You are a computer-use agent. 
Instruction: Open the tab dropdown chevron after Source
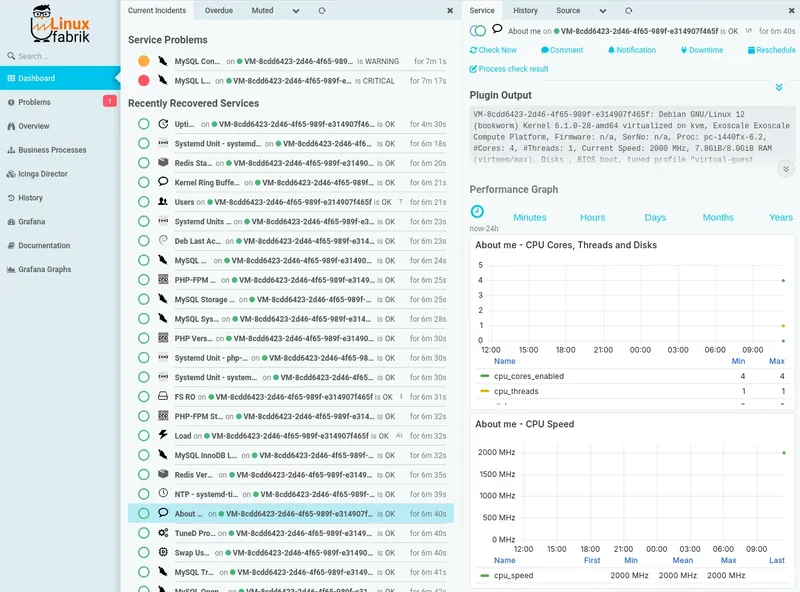603,11
